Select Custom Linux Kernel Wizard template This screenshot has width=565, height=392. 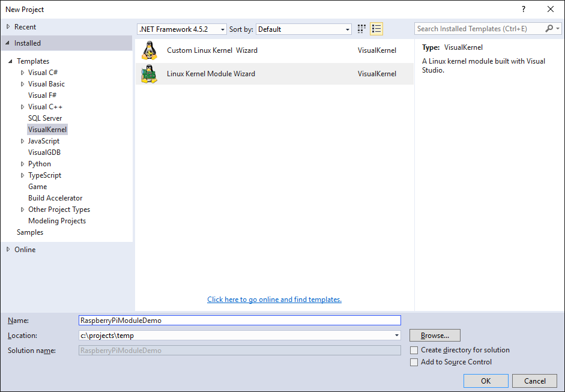274,50
